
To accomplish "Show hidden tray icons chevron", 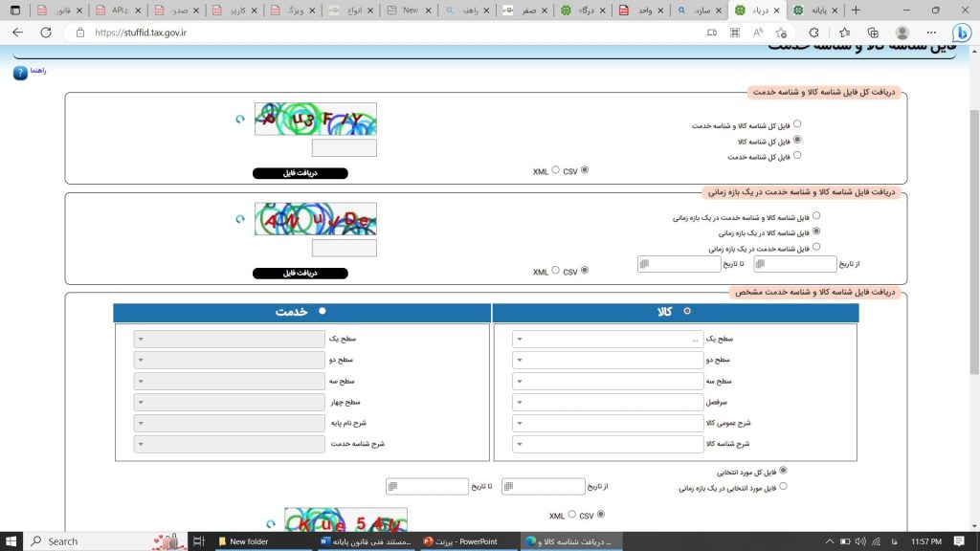I will [830, 541].
